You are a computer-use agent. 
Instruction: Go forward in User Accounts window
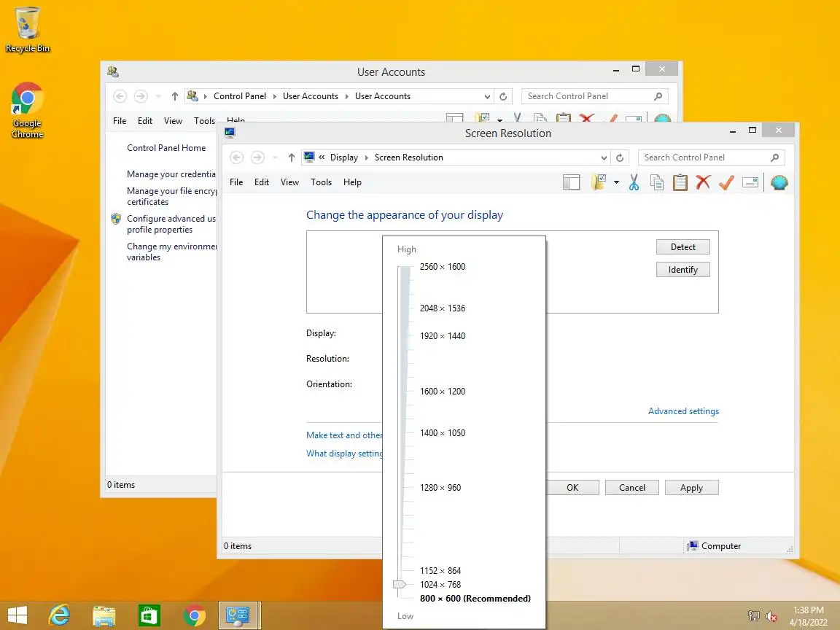(x=141, y=96)
